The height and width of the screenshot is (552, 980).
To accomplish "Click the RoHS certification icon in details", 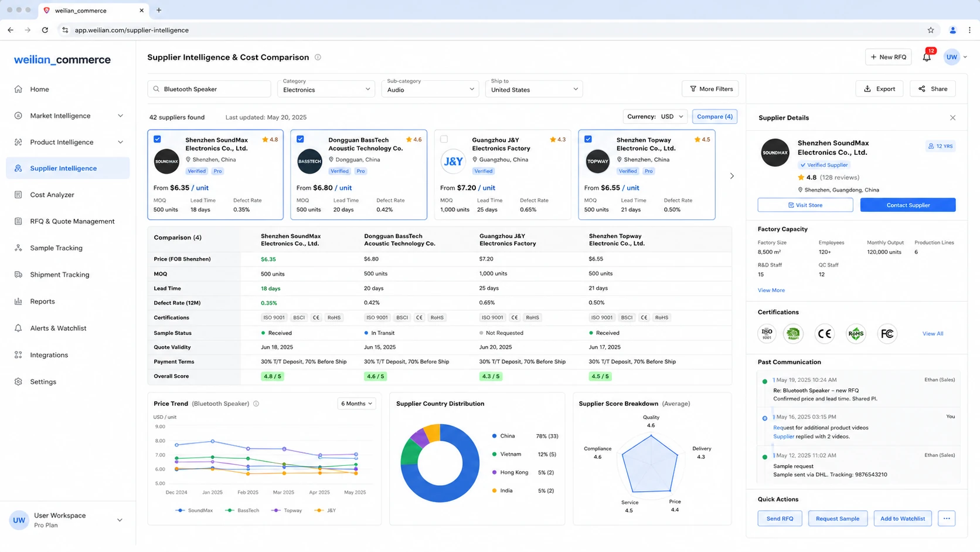I will point(856,334).
